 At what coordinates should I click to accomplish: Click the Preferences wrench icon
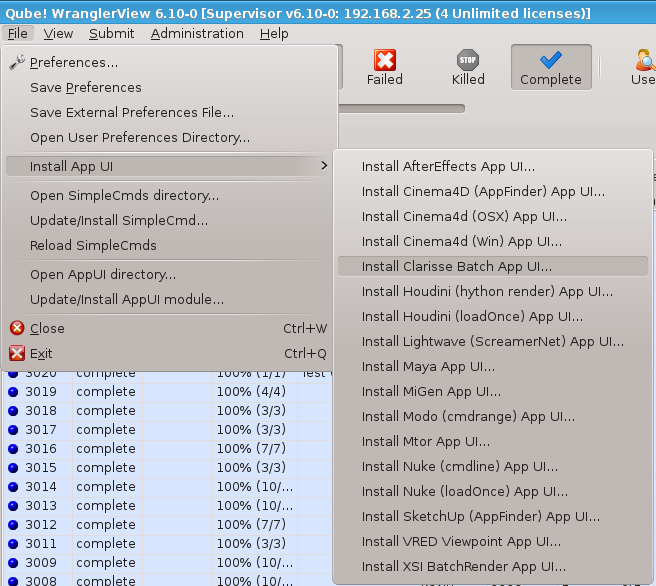tap(17, 63)
